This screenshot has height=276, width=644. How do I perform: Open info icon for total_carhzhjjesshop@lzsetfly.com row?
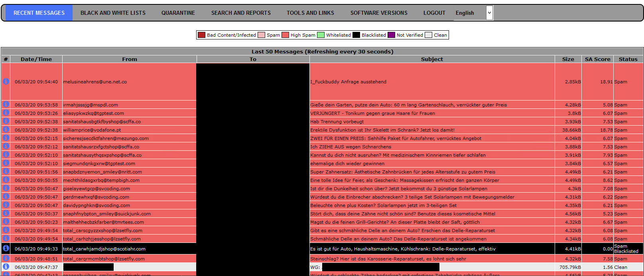[6, 239]
